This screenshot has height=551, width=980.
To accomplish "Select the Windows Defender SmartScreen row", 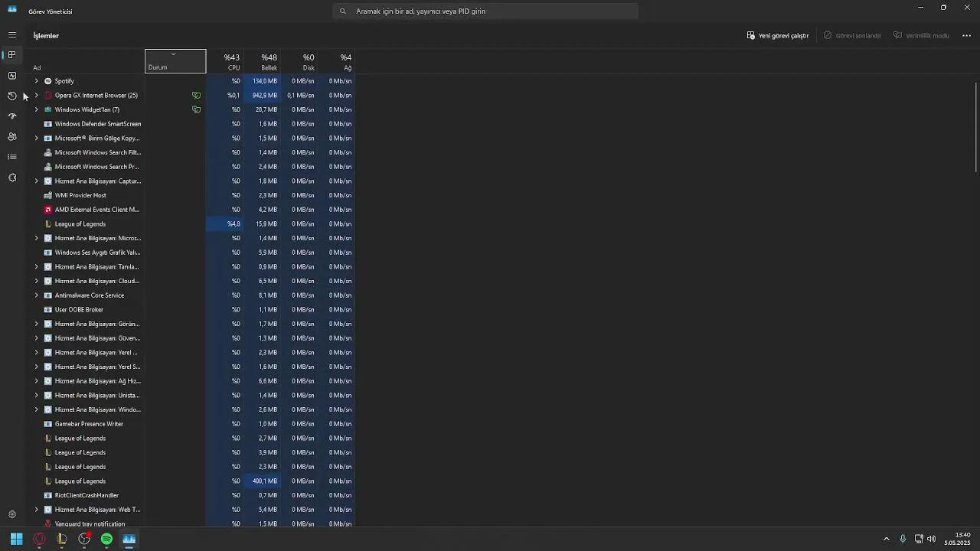I will [x=191, y=124].
